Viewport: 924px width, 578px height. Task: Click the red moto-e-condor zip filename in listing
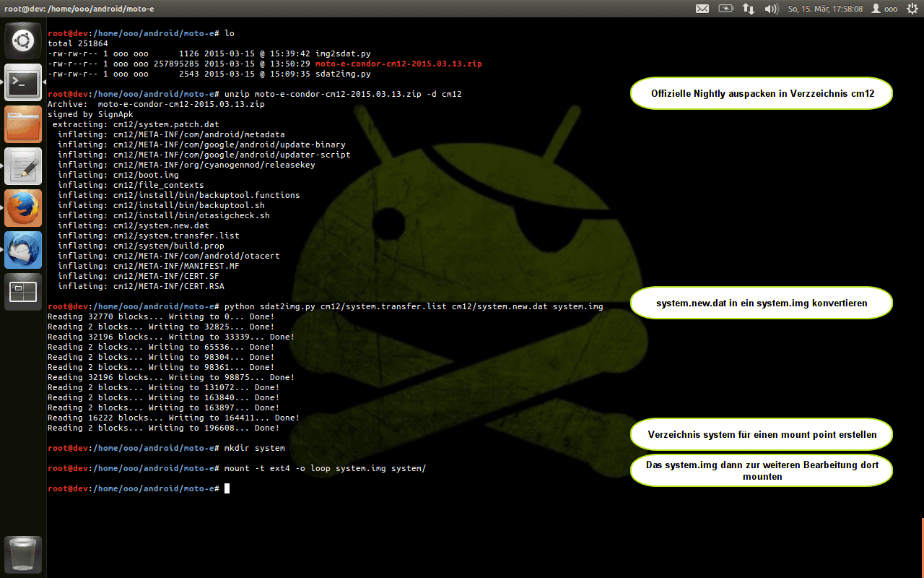point(398,64)
